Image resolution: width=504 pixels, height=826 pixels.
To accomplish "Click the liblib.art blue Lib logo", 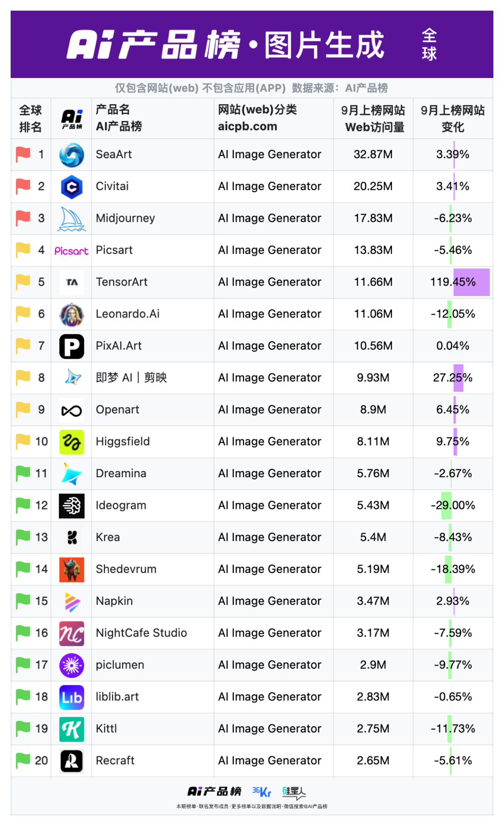I will [71, 698].
